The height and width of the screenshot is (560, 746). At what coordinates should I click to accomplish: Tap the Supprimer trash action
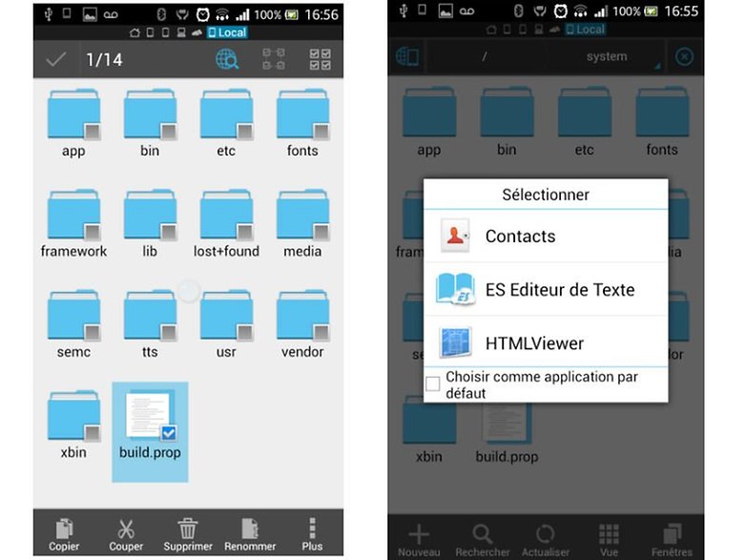pos(188,534)
